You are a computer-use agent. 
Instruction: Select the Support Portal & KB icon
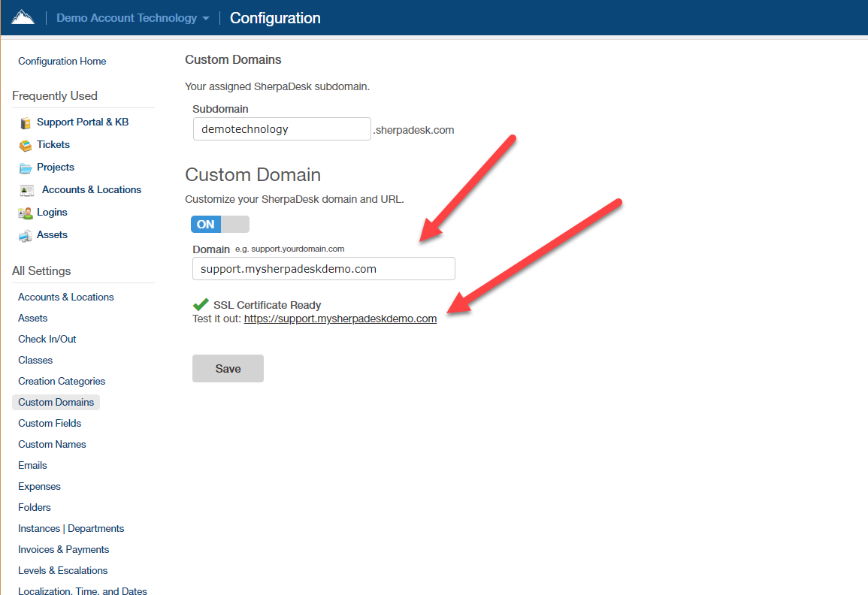click(x=24, y=121)
